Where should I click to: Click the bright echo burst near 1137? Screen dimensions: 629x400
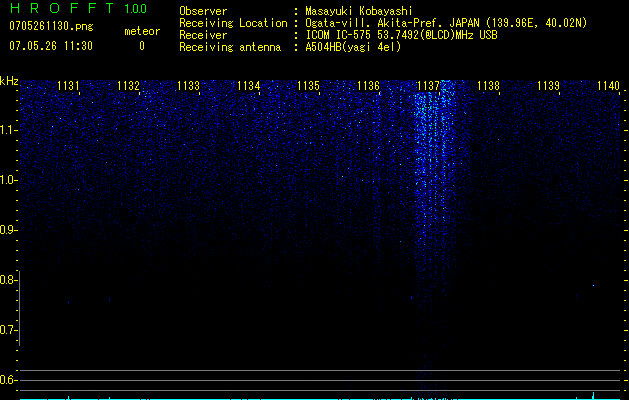click(434, 160)
